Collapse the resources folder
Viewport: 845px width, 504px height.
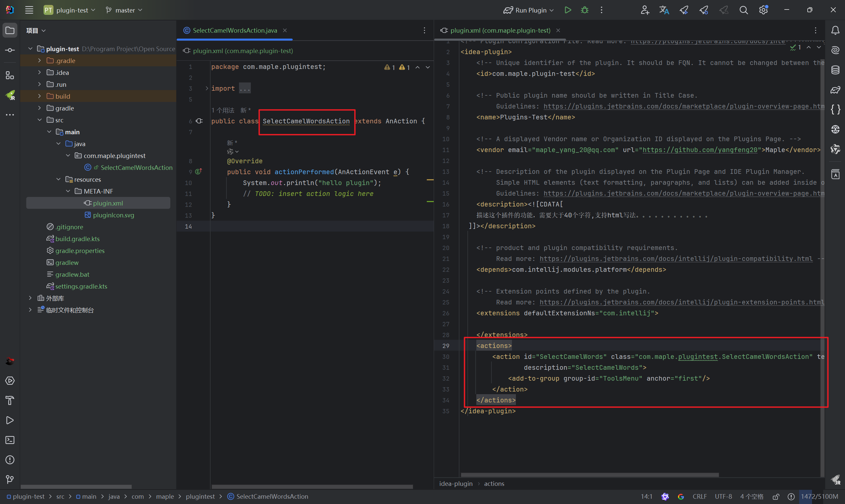tap(58, 179)
